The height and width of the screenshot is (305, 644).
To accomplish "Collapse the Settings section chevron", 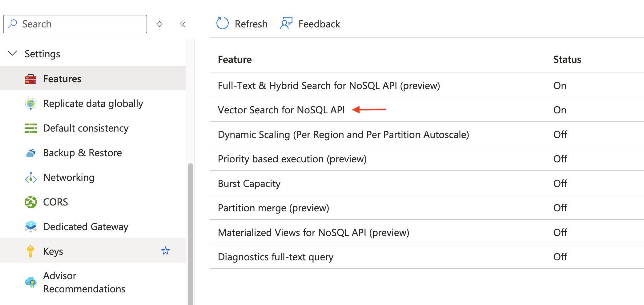I will point(12,53).
